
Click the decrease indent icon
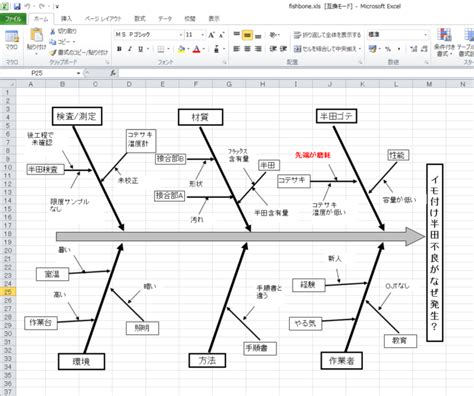(x=273, y=49)
